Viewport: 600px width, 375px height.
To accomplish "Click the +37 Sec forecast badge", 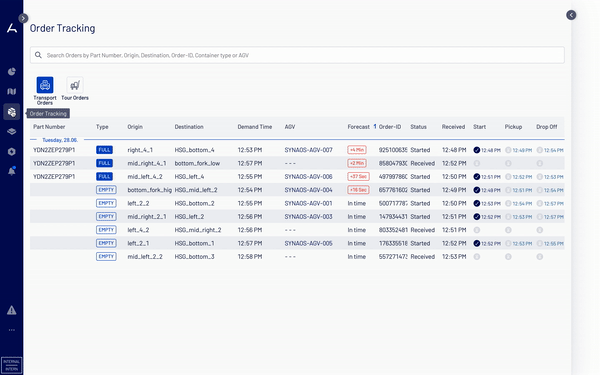I will coord(359,177).
